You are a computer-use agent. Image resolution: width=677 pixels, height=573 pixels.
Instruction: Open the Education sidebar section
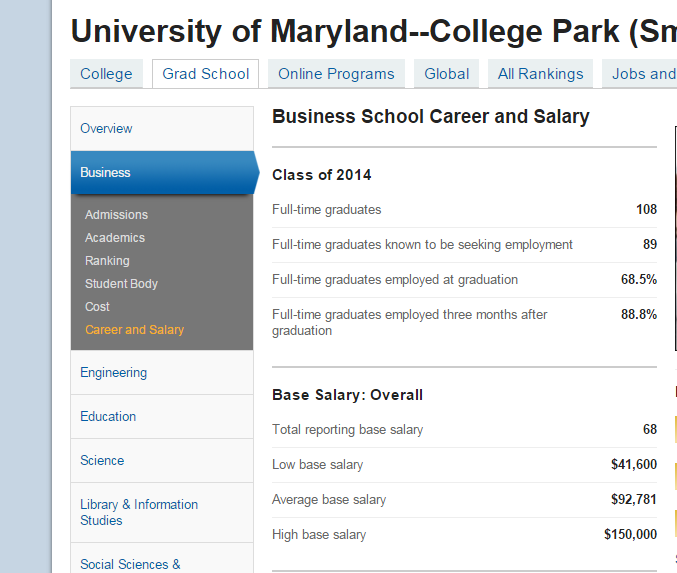pos(108,417)
